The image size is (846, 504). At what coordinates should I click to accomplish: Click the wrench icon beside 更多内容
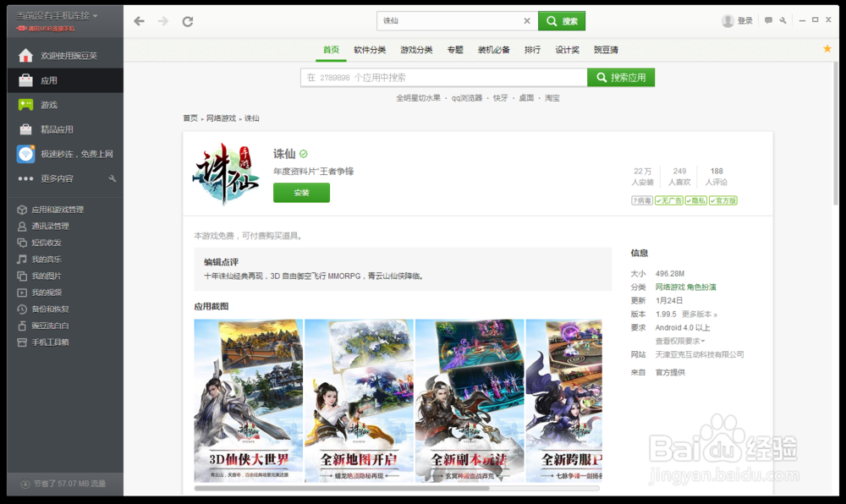(113, 178)
